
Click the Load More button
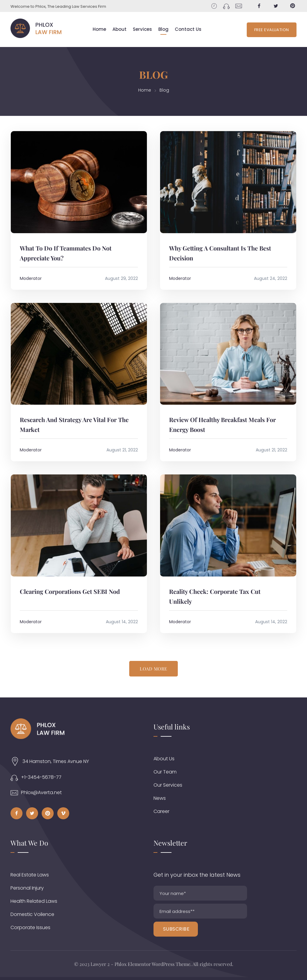click(153, 668)
